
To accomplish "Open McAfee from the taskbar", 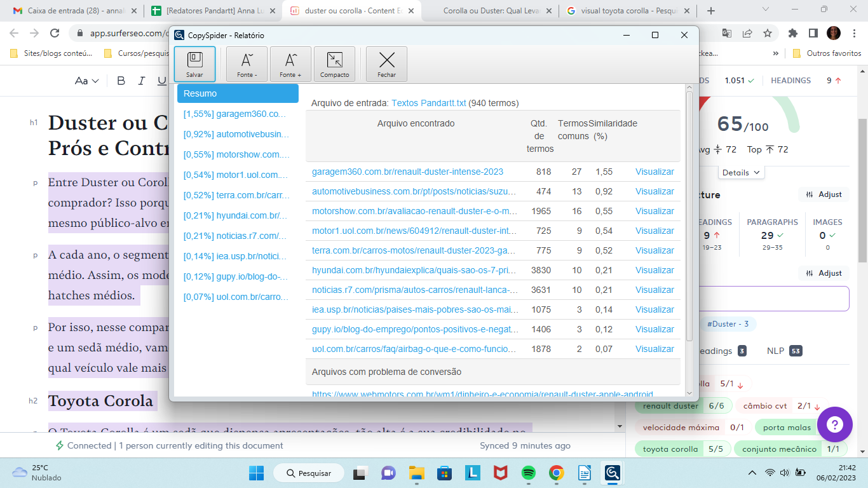I will tap(501, 473).
